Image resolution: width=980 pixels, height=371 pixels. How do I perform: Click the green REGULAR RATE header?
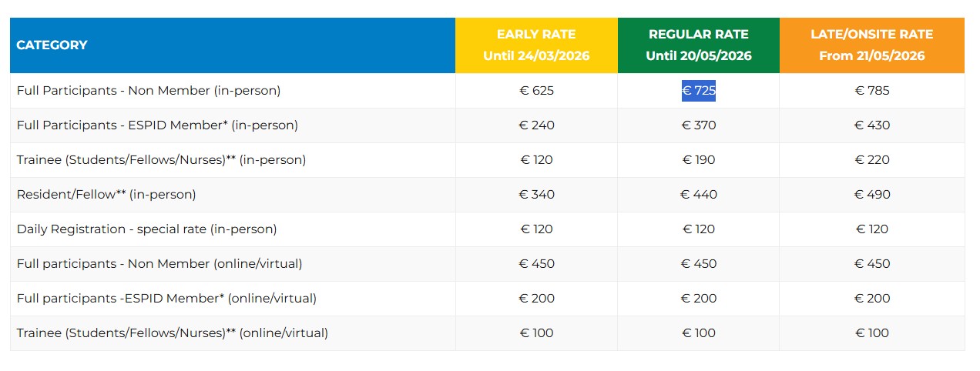tap(698, 45)
